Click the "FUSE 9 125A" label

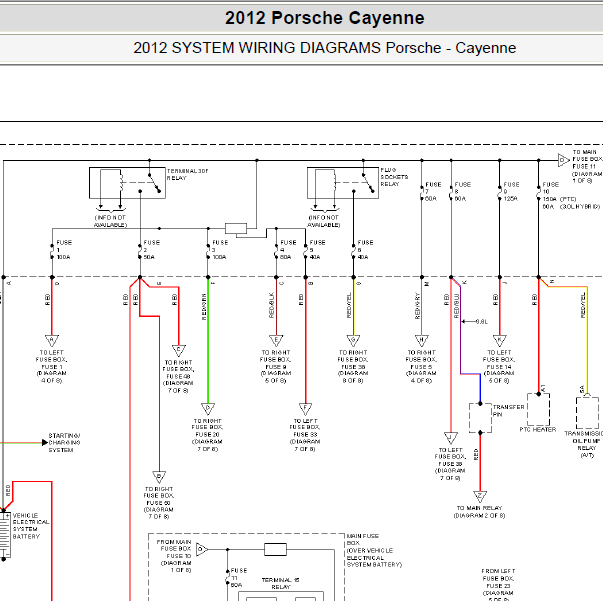pyautogui.click(x=511, y=191)
